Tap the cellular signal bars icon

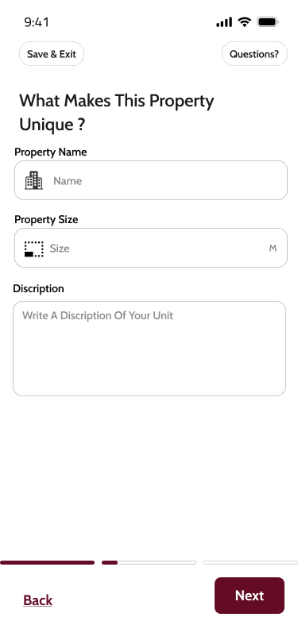(224, 22)
